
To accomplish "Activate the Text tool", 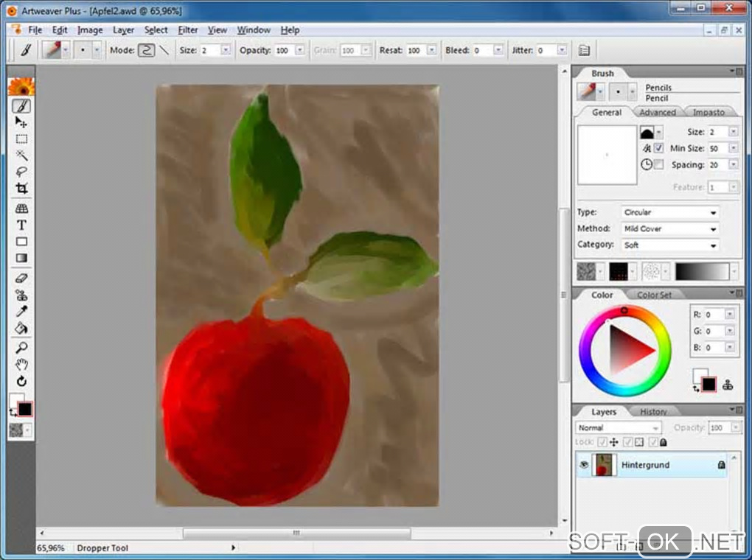I will (21, 225).
